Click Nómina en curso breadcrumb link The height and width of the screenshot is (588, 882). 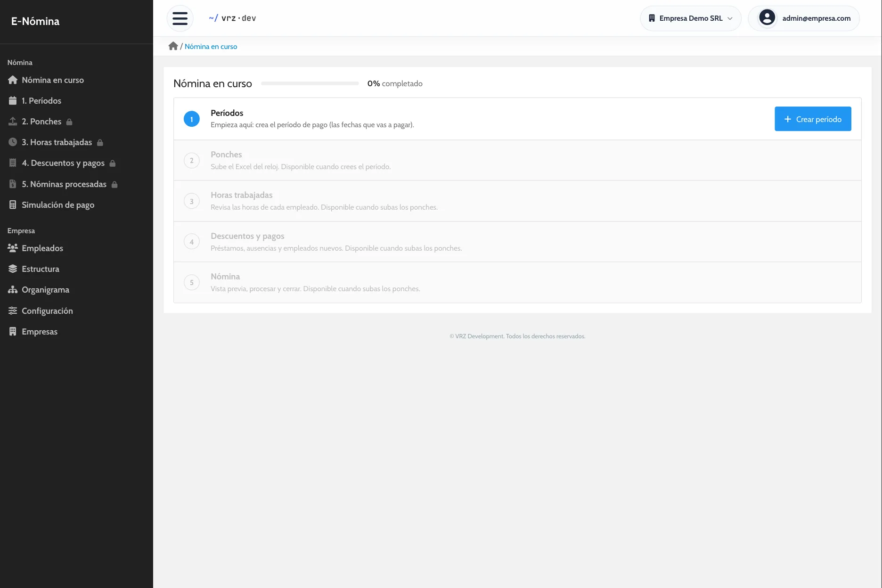pos(211,47)
